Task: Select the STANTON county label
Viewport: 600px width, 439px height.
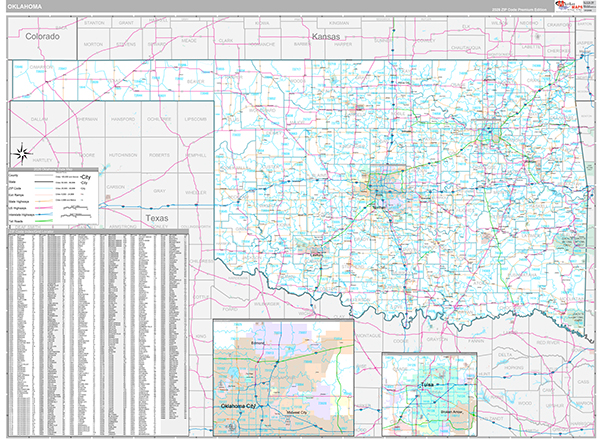Action: click(94, 21)
